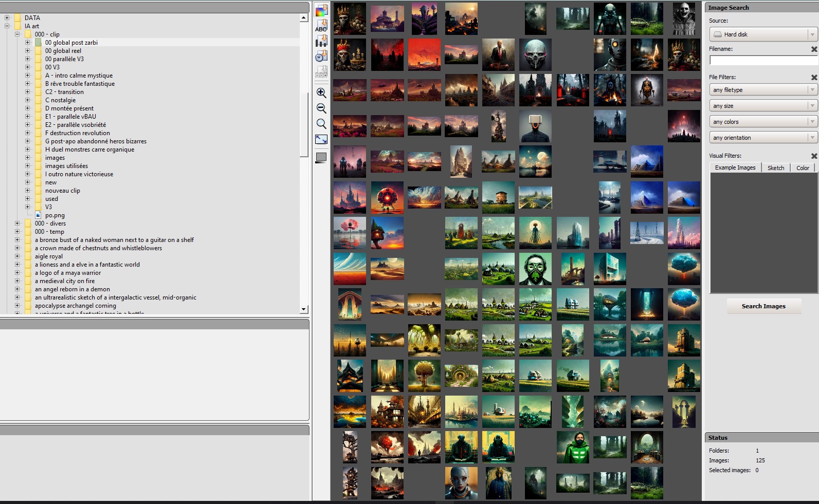Screen dimensions: 819x504
Task: Zoom in on thumbnails with the plus magnifier
Action: pyautogui.click(x=321, y=93)
